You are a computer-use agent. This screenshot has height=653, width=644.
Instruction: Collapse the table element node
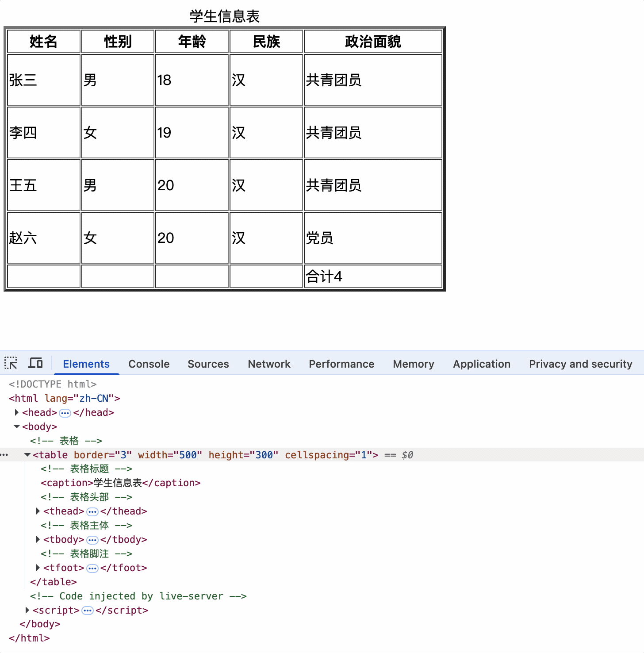(x=27, y=455)
